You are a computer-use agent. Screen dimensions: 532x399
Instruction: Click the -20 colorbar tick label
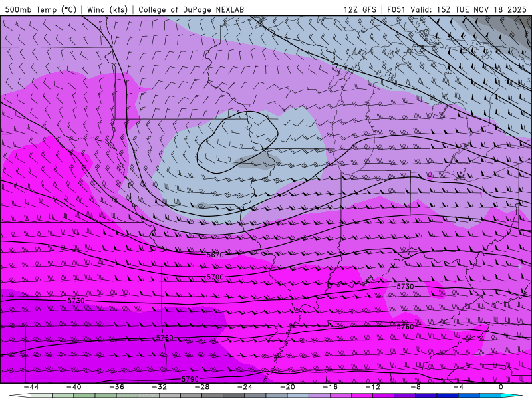click(287, 387)
